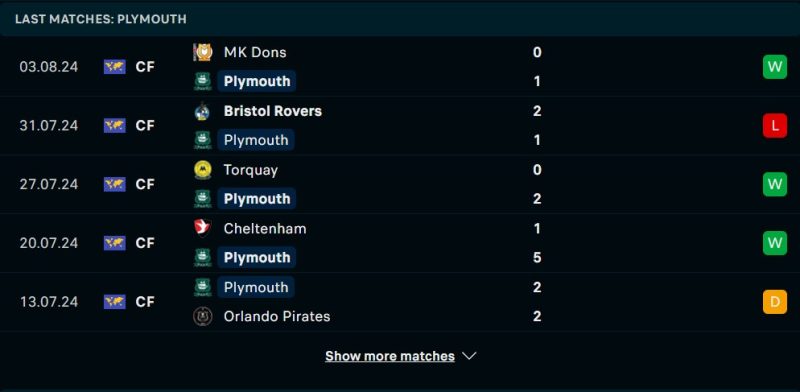Image resolution: width=800 pixels, height=392 pixels.
Task: Click the Torquay club crest
Action: [x=203, y=169]
